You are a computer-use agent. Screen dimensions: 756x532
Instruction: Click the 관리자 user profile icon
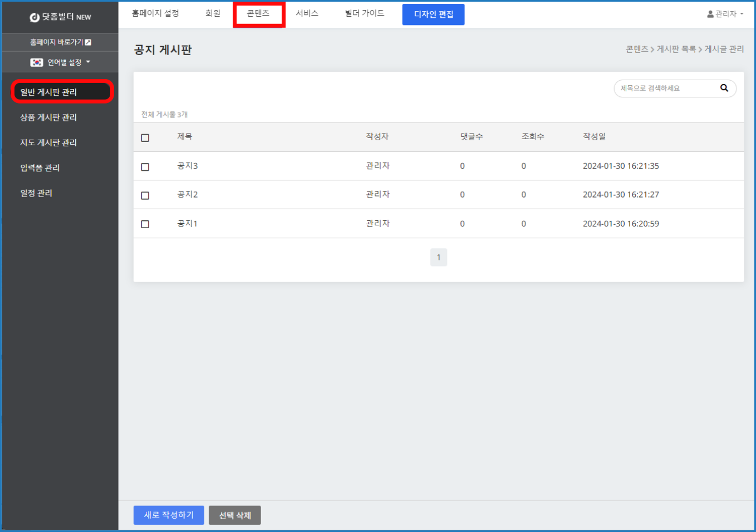point(710,14)
